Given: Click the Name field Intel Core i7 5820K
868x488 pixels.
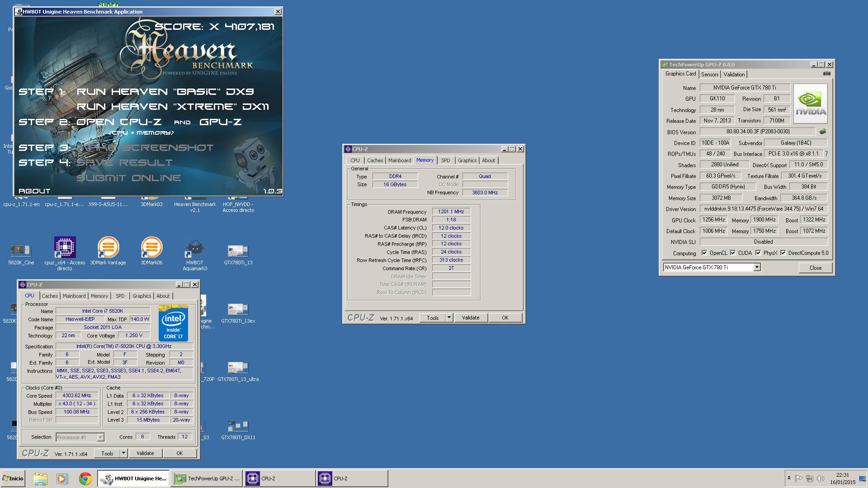Looking at the screenshot, I should [x=103, y=311].
